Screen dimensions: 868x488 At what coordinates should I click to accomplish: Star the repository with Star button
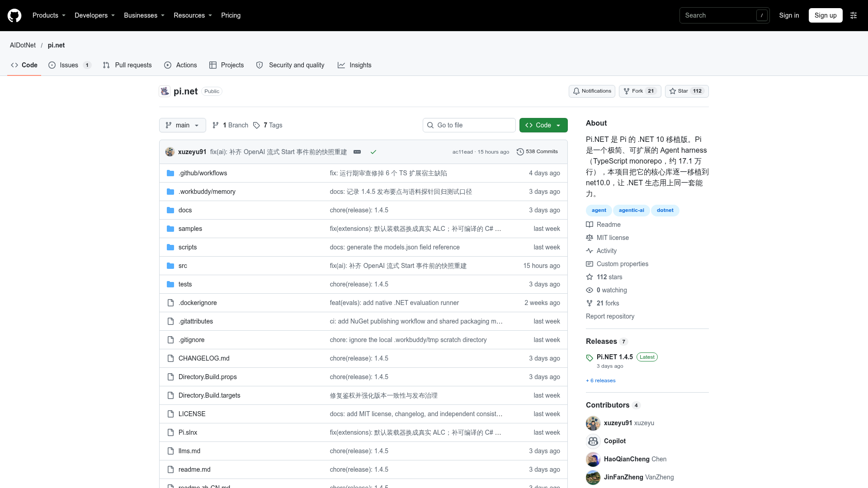pos(687,91)
